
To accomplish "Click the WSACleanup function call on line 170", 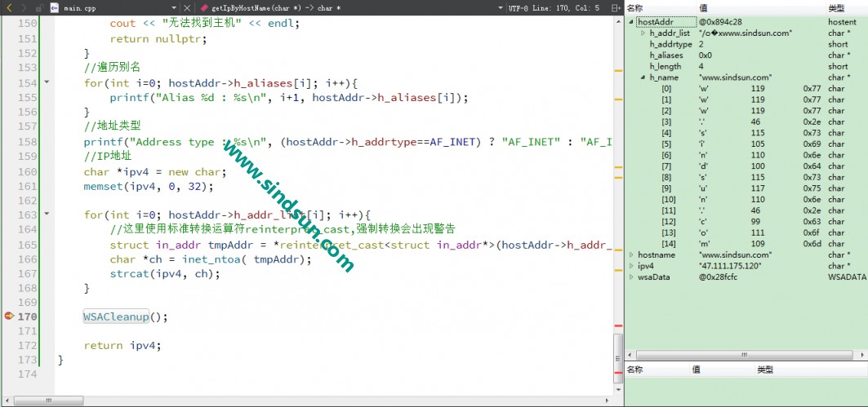I will [116, 316].
